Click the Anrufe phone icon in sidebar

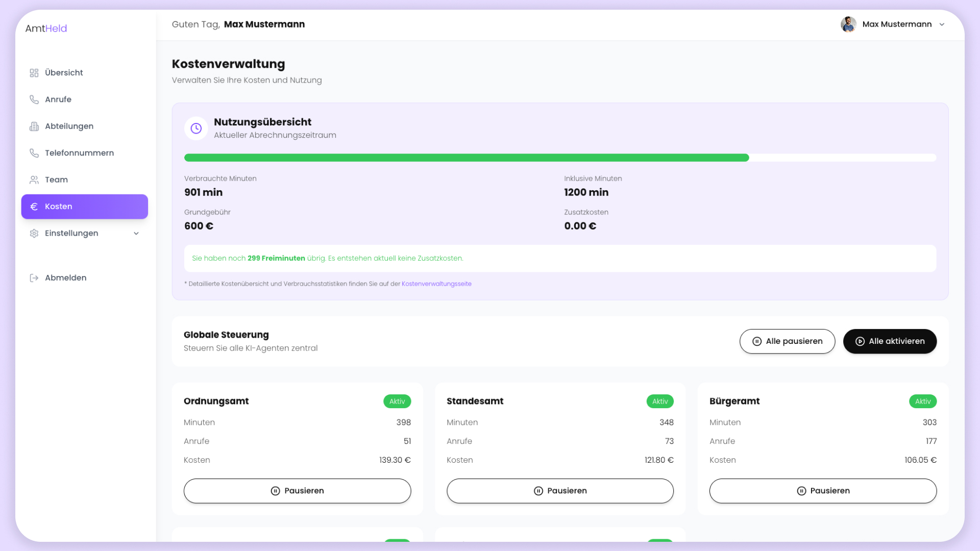pos(34,99)
